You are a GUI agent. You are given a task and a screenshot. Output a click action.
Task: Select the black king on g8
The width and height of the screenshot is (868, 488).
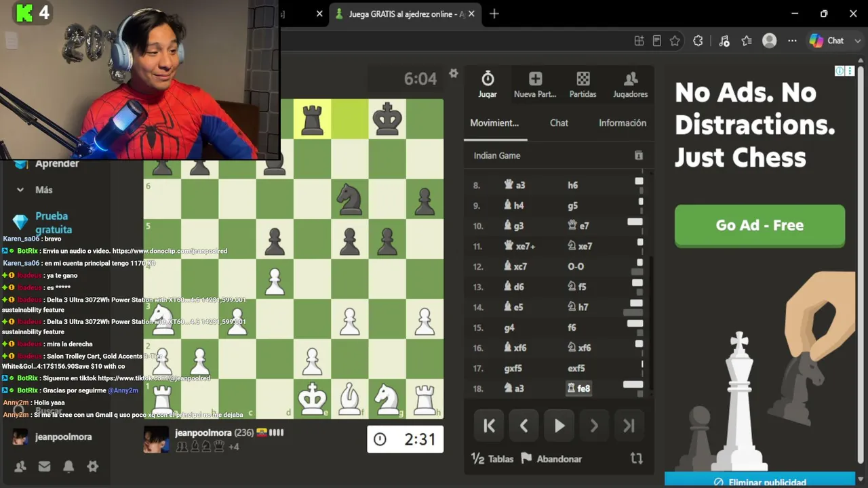pyautogui.click(x=387, y=119)
